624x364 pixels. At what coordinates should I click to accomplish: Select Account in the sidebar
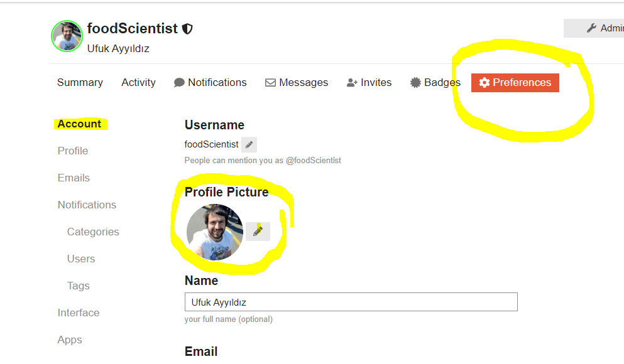(79, 124)
